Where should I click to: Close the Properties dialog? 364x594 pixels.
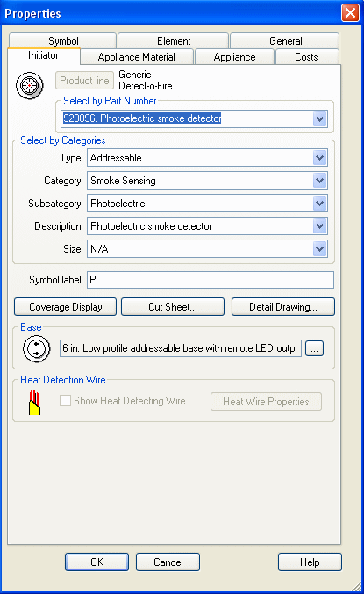[350, 13]
